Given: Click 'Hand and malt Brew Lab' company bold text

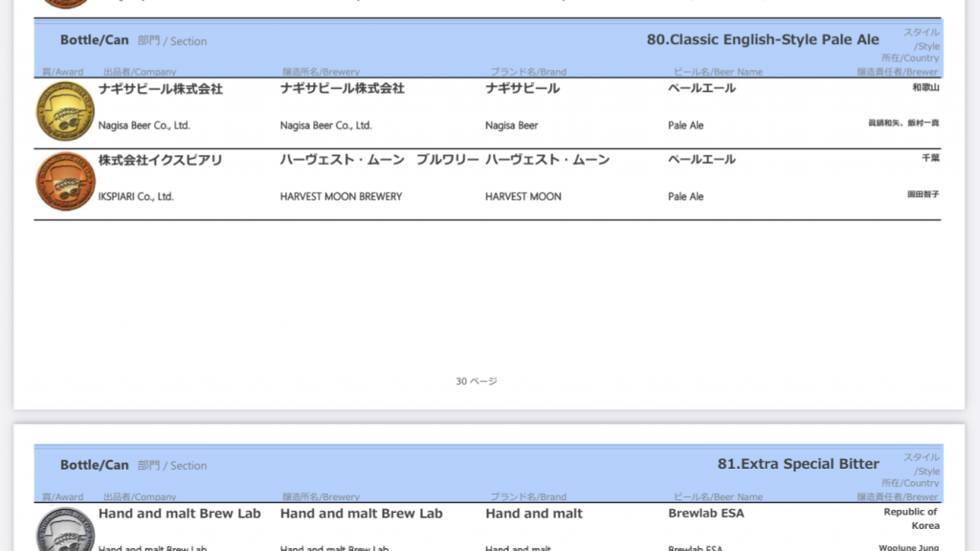Looking at the screenshot, I should tap(179, 514).
